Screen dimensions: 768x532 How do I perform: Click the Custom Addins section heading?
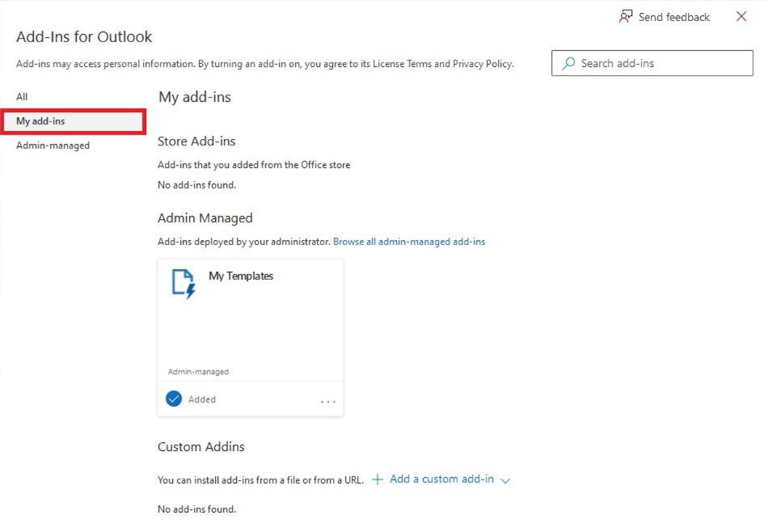[x=200, y=447]
